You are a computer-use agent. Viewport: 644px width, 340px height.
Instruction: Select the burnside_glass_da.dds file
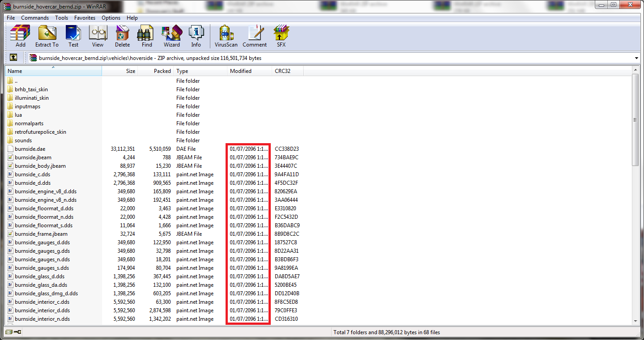coord(41,285)
